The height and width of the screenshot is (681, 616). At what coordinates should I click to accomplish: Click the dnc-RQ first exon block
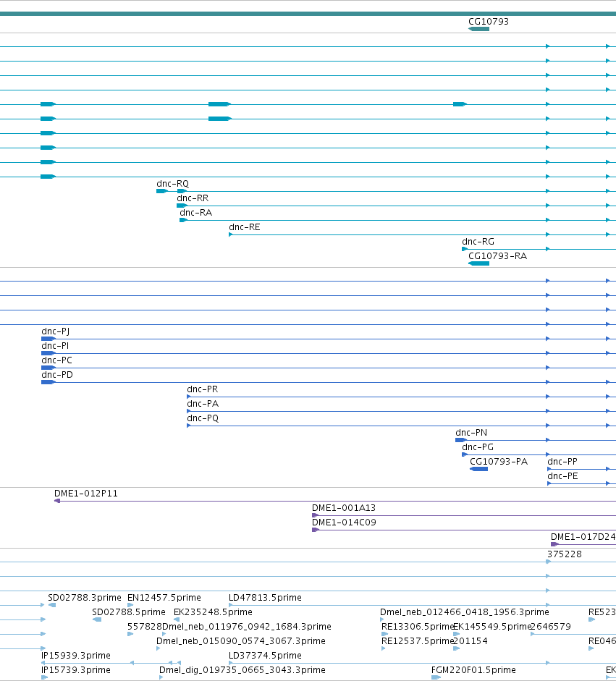[x=162, y=191]
